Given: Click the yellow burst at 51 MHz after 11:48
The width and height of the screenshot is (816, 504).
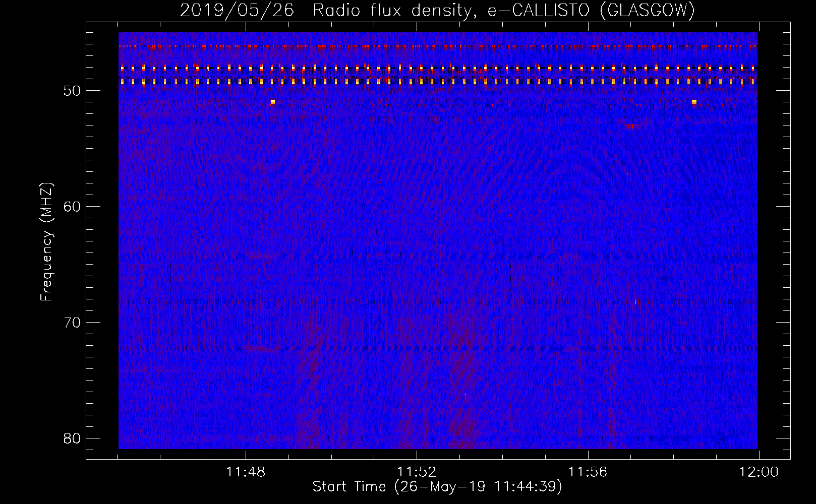Looking at the screenshot, I should pyautogui.click(x=273, y=102).
